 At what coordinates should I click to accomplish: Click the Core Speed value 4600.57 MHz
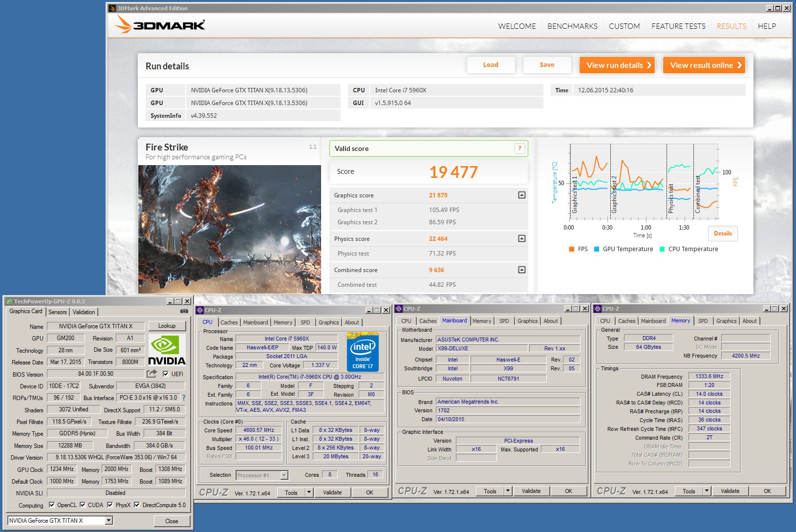(x=259, y=430)
